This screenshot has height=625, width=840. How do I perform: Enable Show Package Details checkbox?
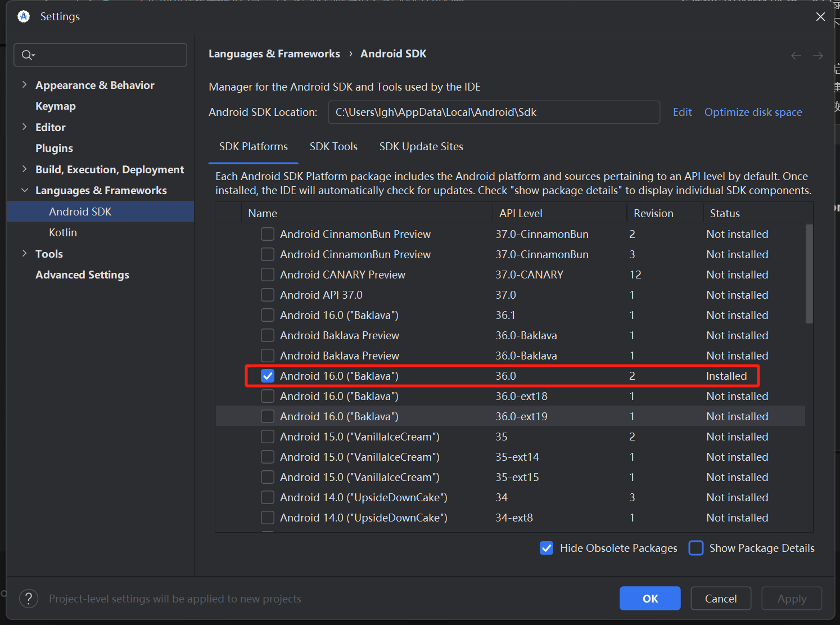[696, 548]
